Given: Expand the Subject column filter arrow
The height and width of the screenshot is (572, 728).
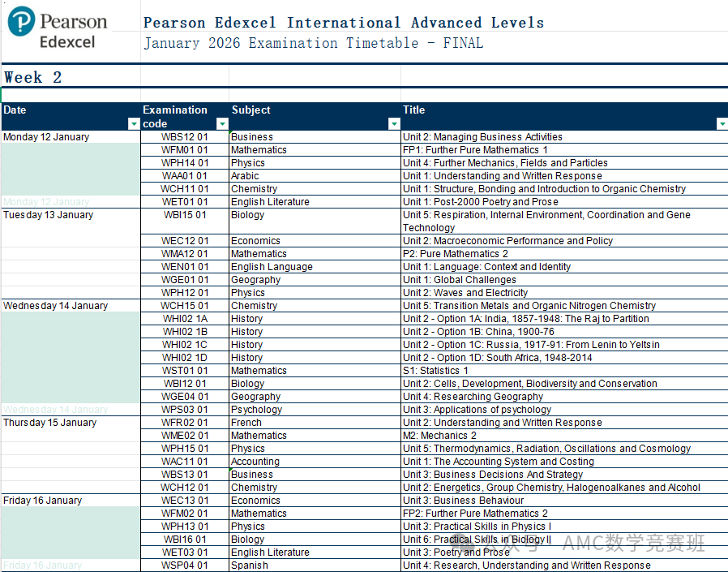Looking at the screenshot, I should coord(394,124).
